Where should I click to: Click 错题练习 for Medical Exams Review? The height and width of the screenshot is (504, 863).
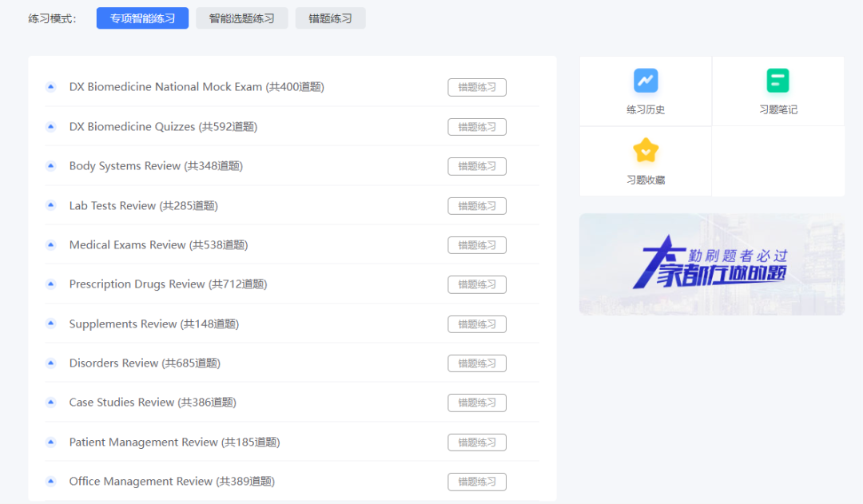pos(477,245)
